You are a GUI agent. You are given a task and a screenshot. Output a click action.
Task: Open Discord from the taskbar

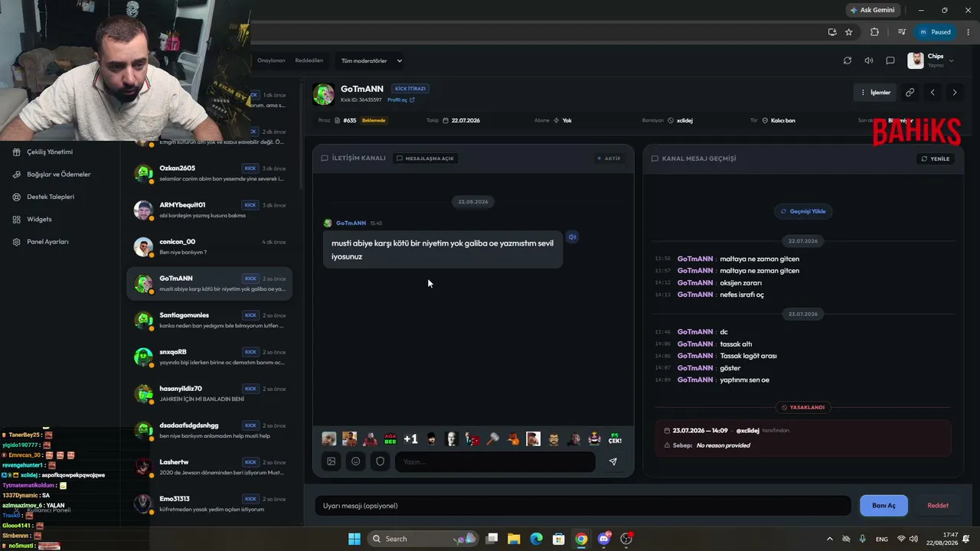[x=604, y=539]
